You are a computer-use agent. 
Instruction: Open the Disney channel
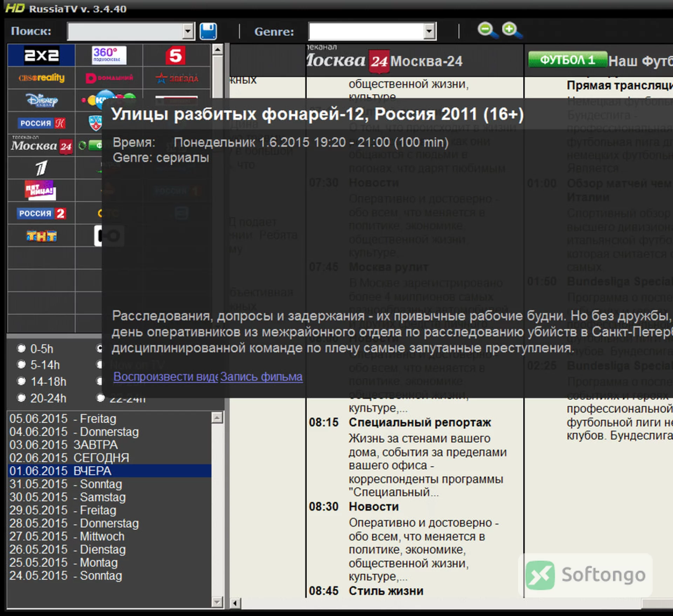(41, 101)
